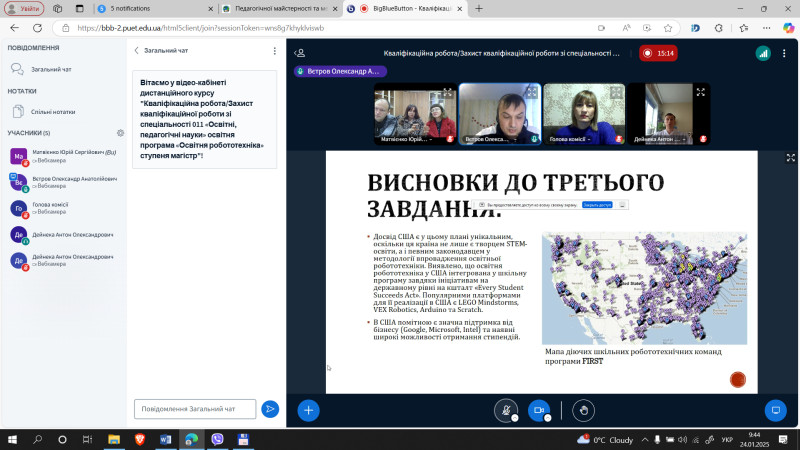The image size is (800, 450).
Task: Click the presentation screen button at bottom right
Action: 775,410
